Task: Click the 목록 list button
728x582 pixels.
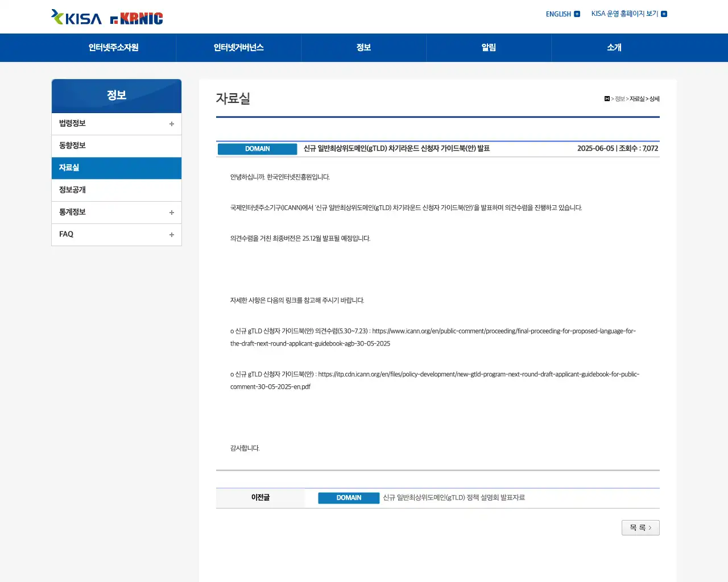Action: 640,528
